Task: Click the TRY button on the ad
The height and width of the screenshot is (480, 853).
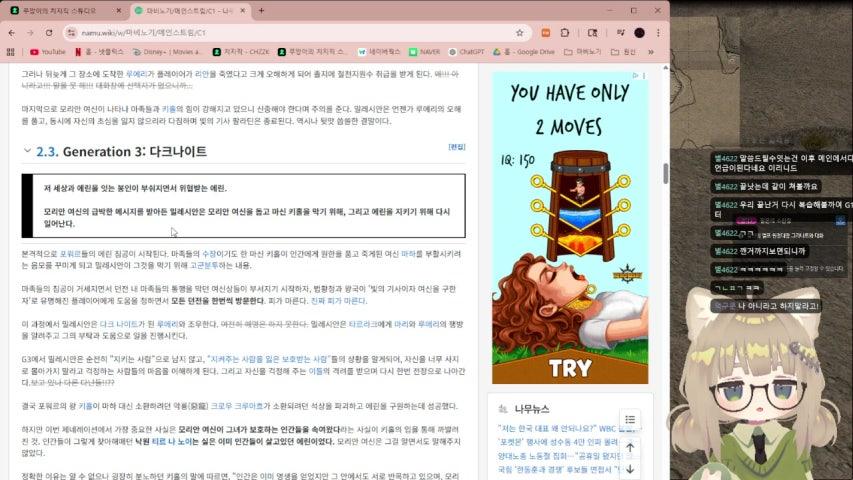Action: tap(570, 368)
